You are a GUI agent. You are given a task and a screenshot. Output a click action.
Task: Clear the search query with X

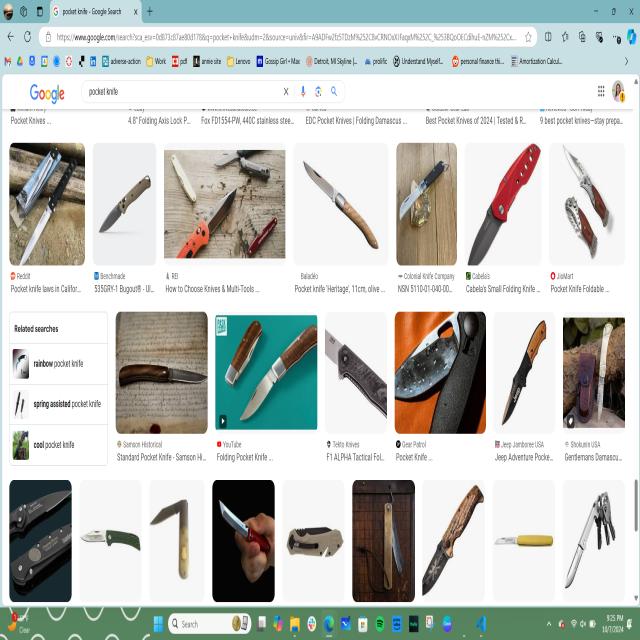coord(286,92)
